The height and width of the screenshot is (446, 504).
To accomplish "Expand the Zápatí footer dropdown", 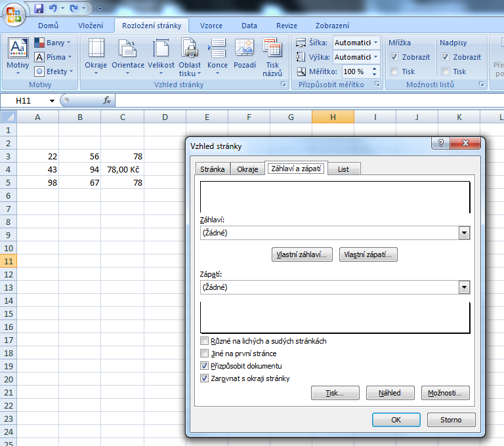I will (x=464, y=287).
